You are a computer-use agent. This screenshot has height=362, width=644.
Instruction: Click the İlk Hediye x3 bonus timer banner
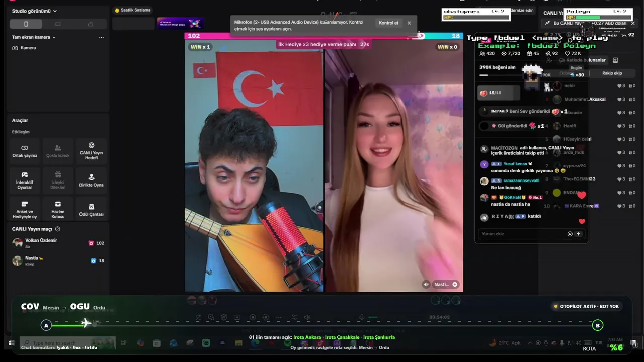pos(324,44)
